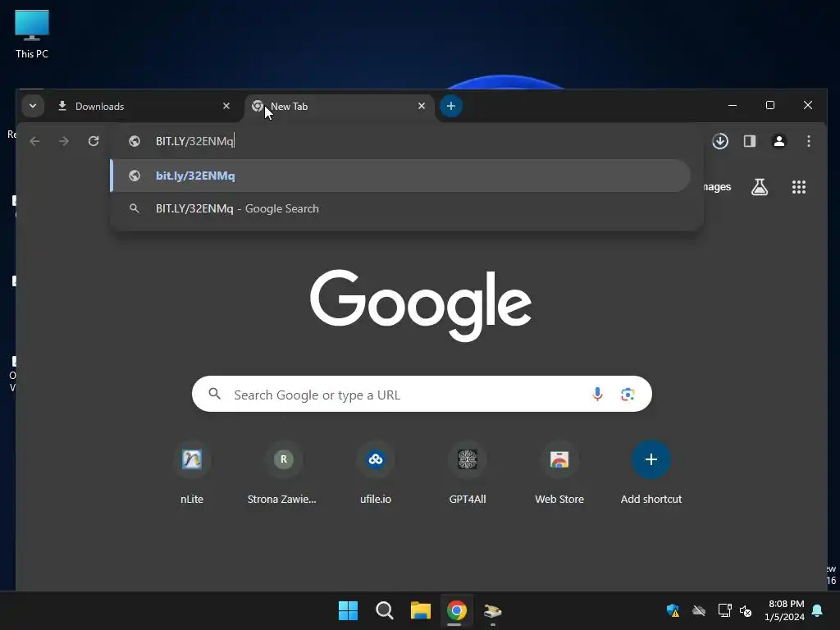
Task: Open Chrome downloads icon in toolbar
Action: point(720,141)
